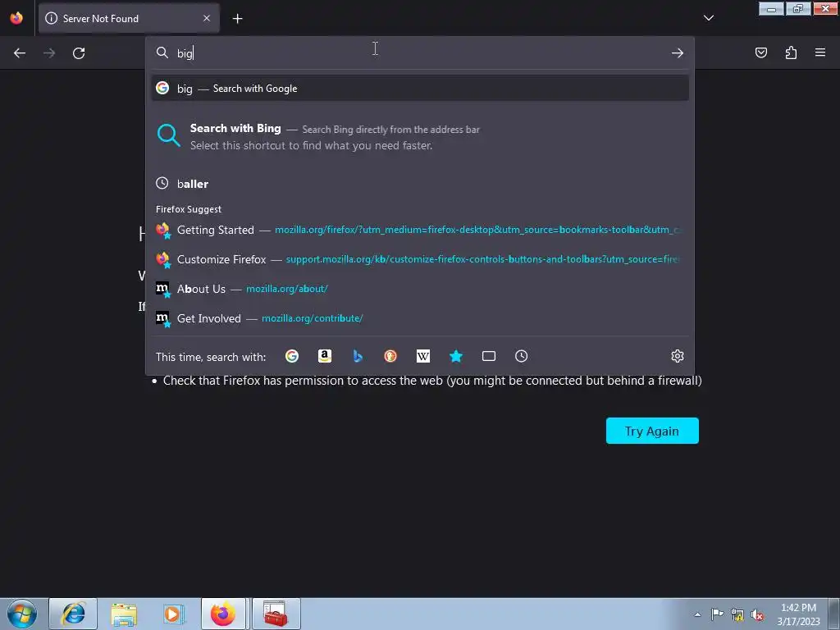Image resolution: width=840 pixels, height=630 pixels.
Task: Launch Internet Explorer from taskbar
Action: click(73, 614)
